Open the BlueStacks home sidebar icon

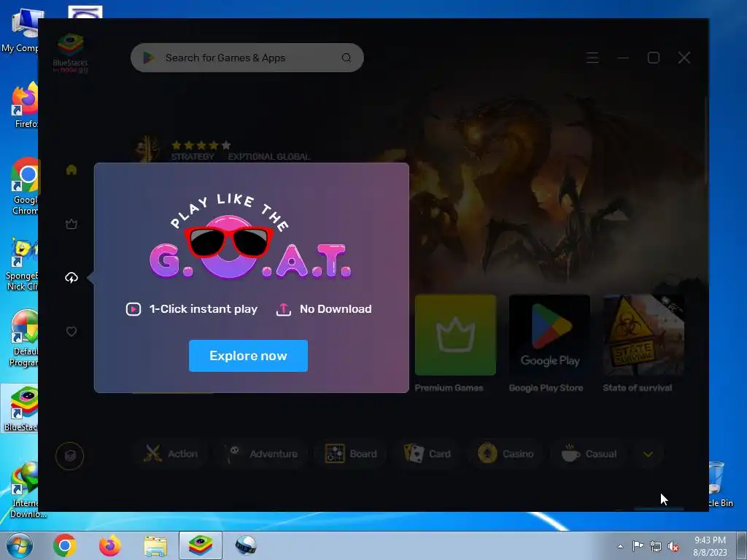point(71,169)
